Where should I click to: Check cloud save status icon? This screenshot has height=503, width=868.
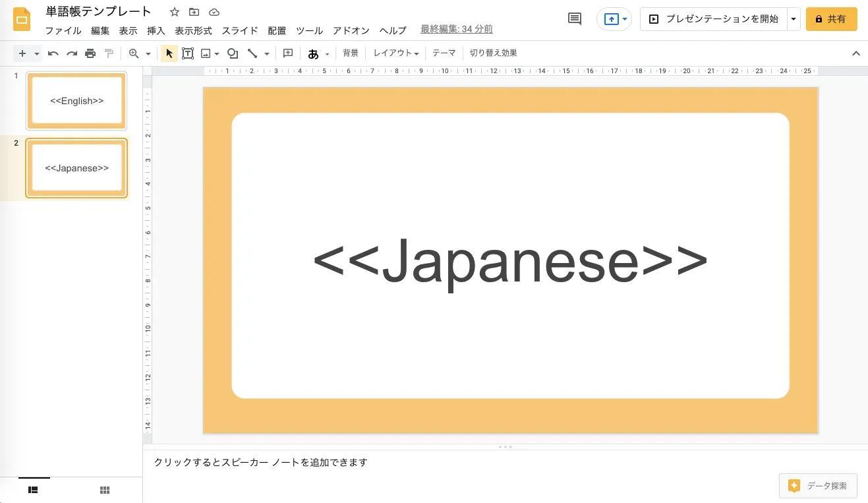pos(214,12)
